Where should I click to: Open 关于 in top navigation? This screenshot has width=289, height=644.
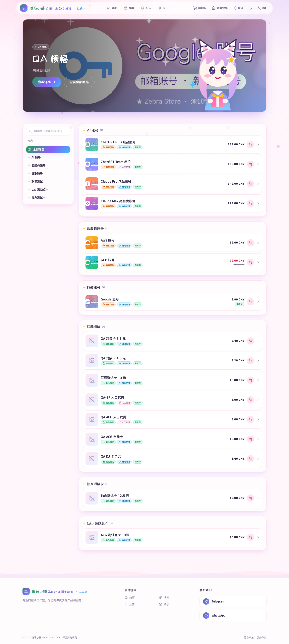click(163, 8)
